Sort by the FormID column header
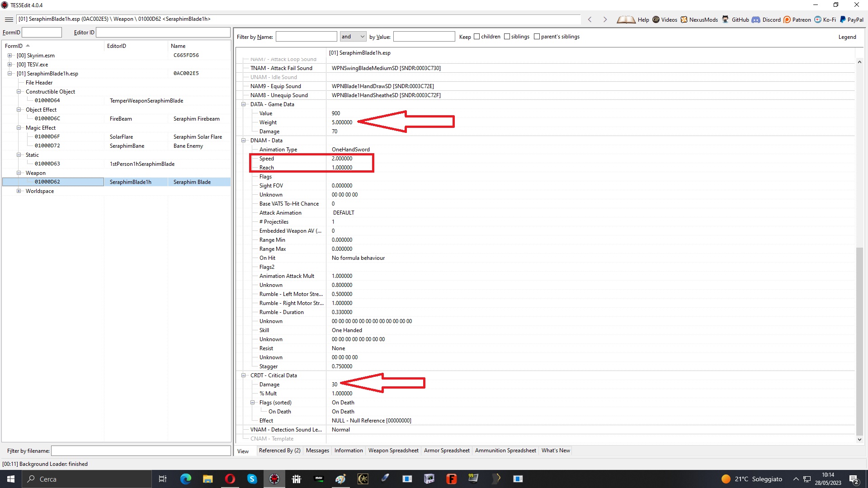The image size is (868, 488). coord(53,46)
